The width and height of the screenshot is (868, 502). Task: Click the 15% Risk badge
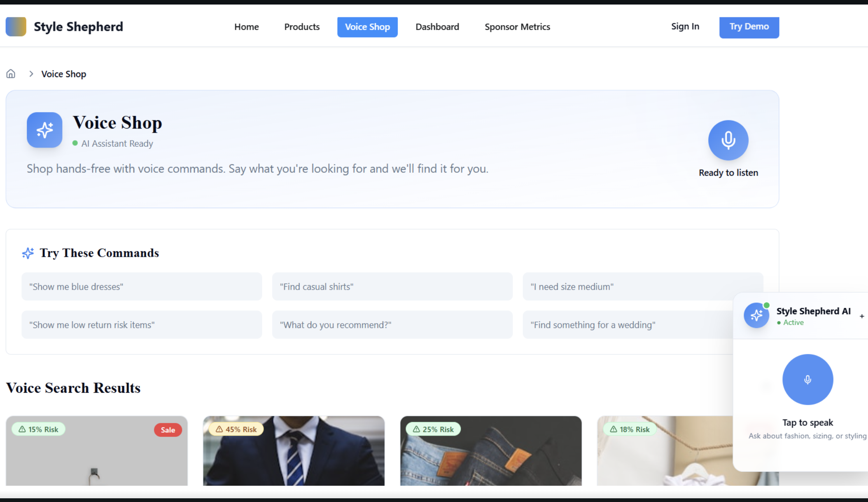[39, 429]
